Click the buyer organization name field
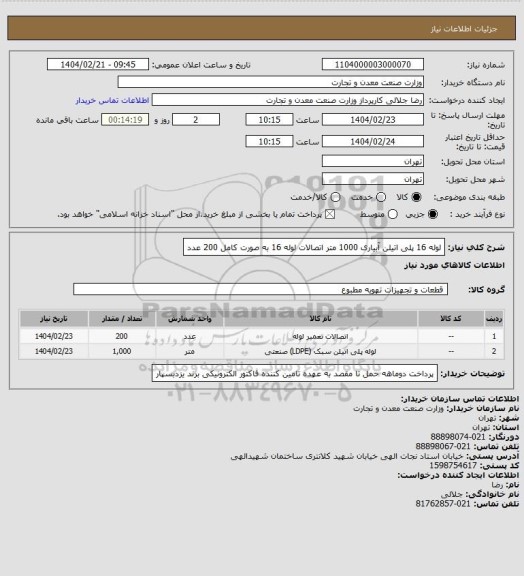 [270, 82]
